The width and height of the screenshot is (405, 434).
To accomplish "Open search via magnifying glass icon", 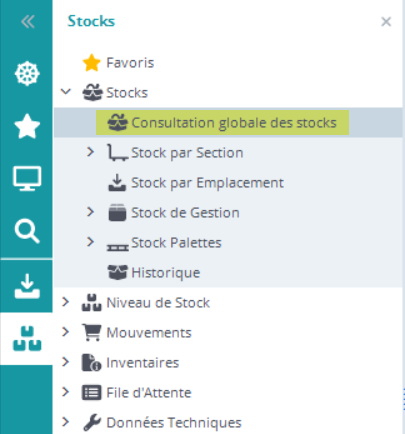I will click(27, 231).
